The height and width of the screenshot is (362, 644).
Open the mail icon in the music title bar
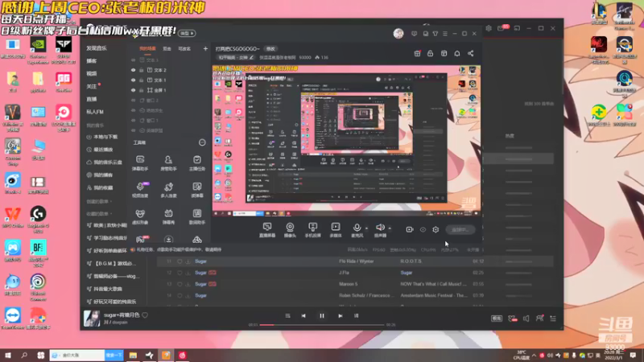tap(501, 28)
